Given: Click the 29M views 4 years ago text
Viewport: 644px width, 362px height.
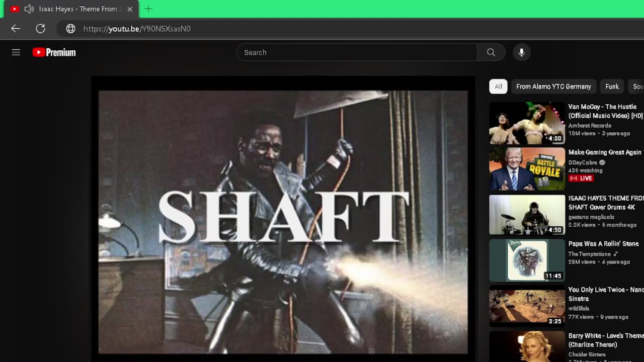Looking at the screenshot, I should [599, 262].
